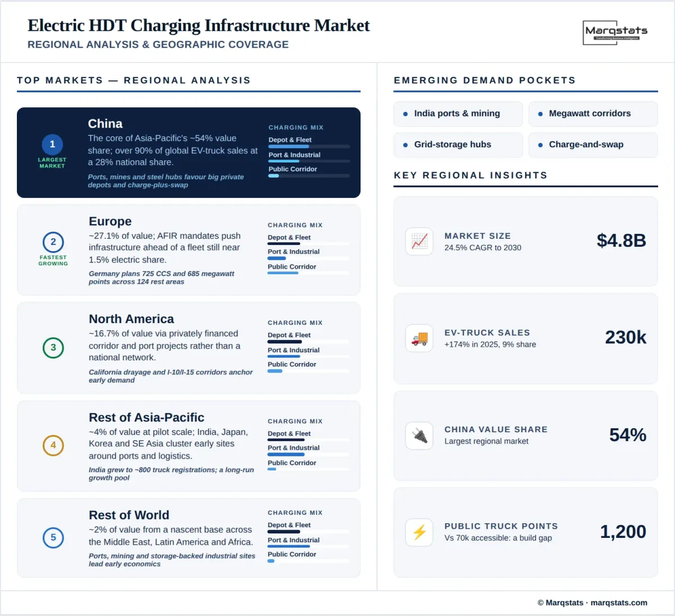Viewport: 675px width, 616px height.
Task: Click the main title 'Electric HDT Charging Infrastructure Market'
Action: [199, 25]
